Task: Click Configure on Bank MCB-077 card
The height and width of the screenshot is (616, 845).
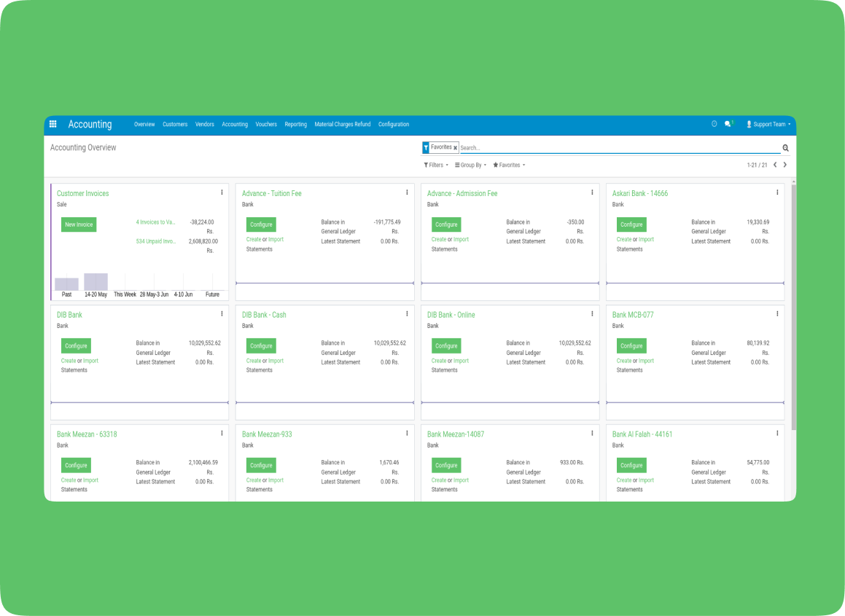Action: [631, 346]
